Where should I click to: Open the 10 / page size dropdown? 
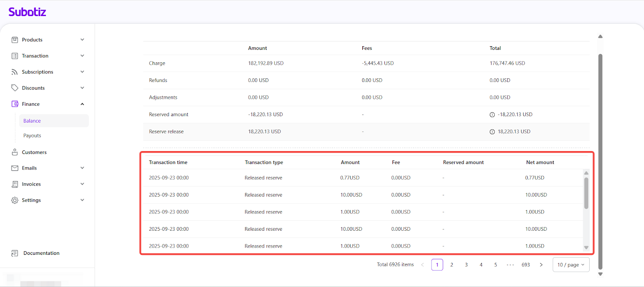[571, 265]
